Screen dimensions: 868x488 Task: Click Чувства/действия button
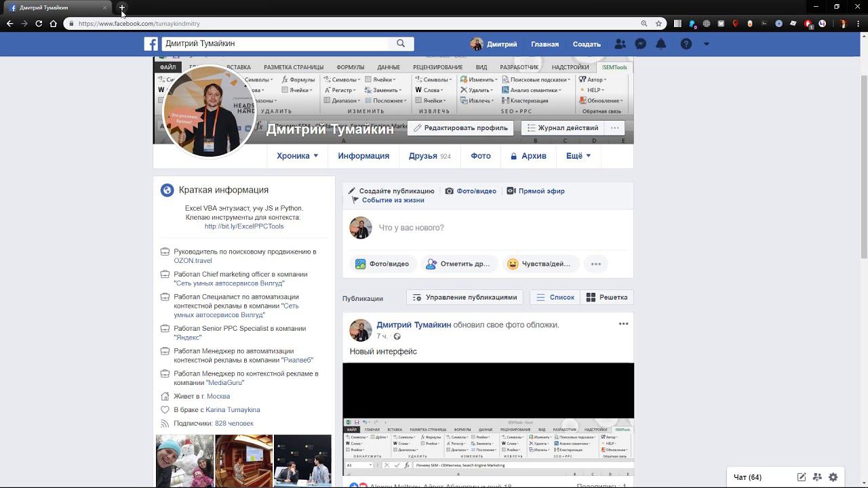(540, 264)
